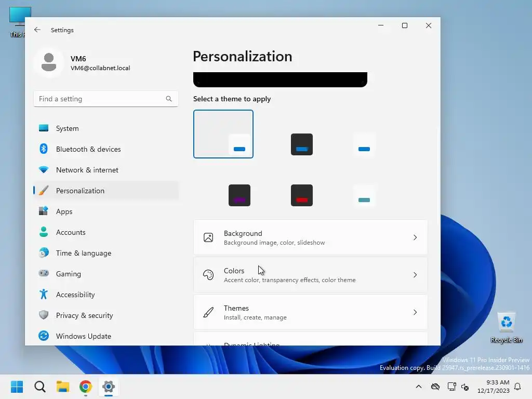Click the Themes brush icon
The width and height of the screenshot is (532, 399).
click(208, 312)
